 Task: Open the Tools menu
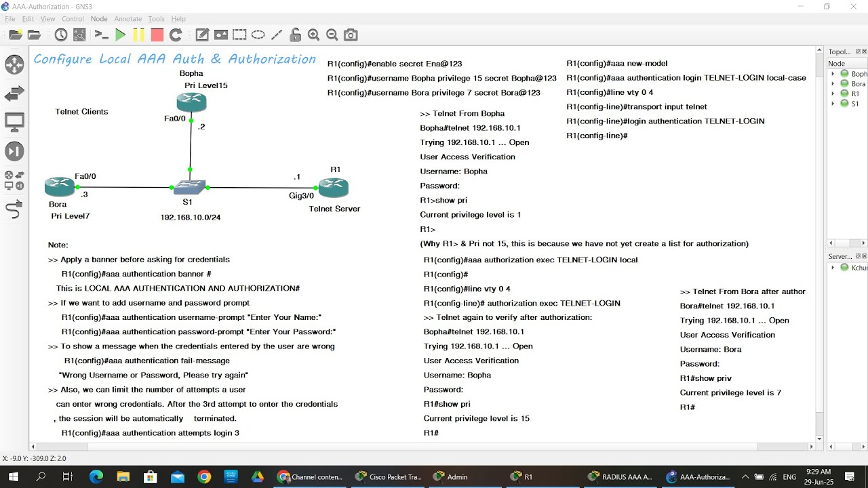tap(157, 19)
